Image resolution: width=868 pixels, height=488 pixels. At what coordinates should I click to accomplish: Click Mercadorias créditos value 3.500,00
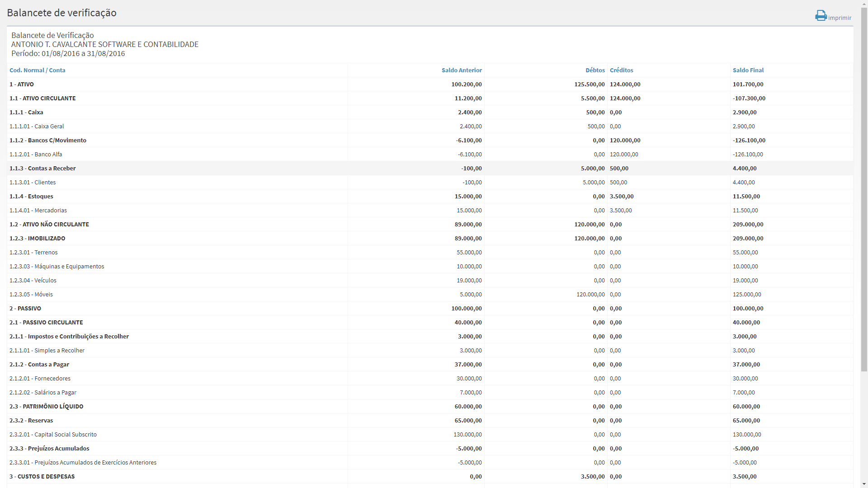tap(621, 210)
